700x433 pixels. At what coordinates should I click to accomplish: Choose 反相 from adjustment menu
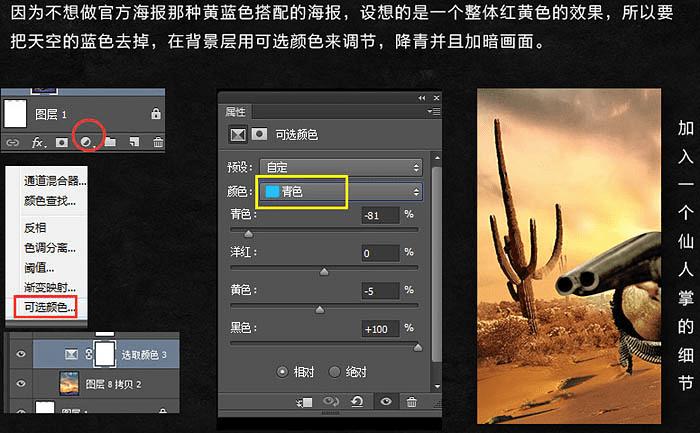tap(35, 228)
